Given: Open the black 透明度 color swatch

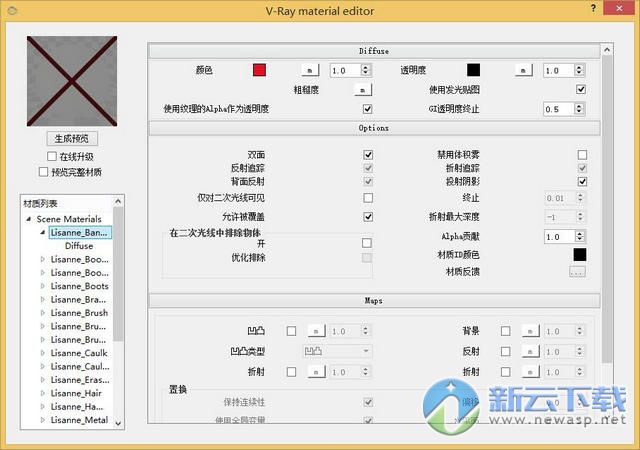Looking at the screenshot, I should tap(473, 70).
